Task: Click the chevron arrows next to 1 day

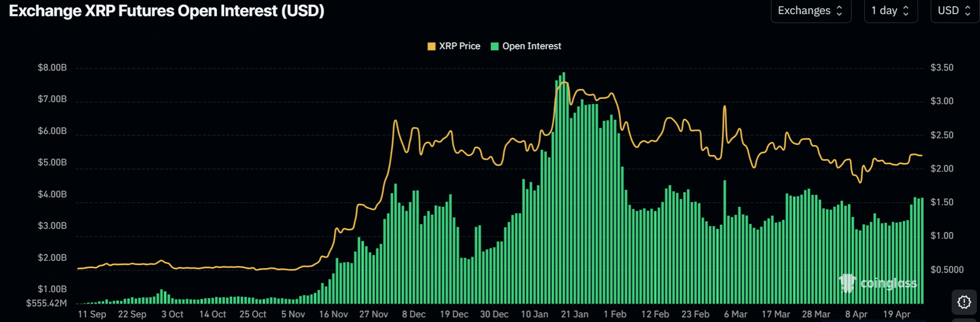Action: tap(906, 11)
